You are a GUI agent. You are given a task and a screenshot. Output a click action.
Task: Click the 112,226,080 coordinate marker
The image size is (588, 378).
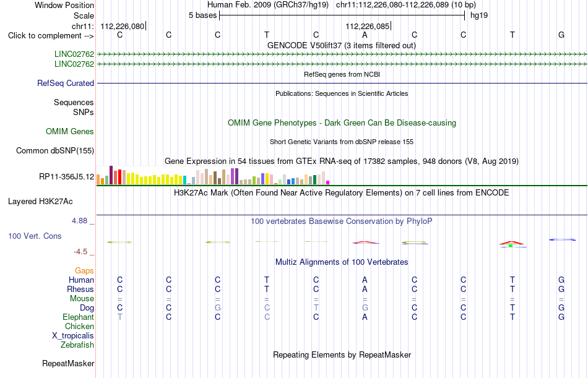(123, 26)
